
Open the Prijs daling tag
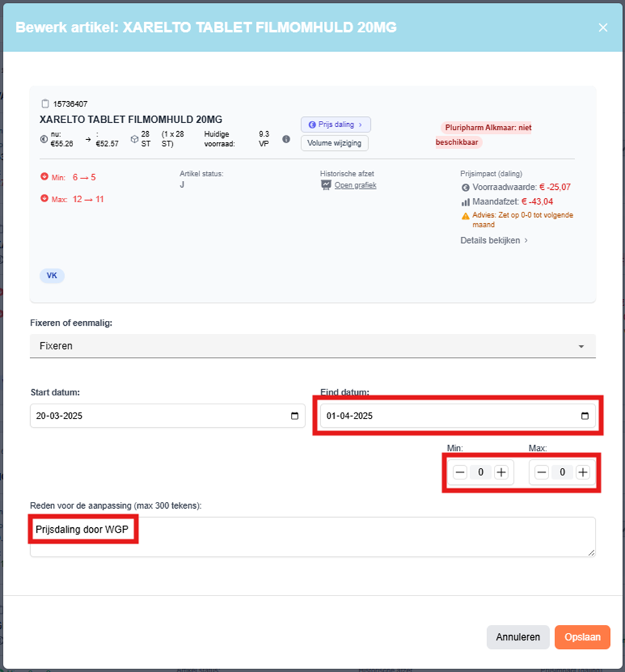(335, 125)
